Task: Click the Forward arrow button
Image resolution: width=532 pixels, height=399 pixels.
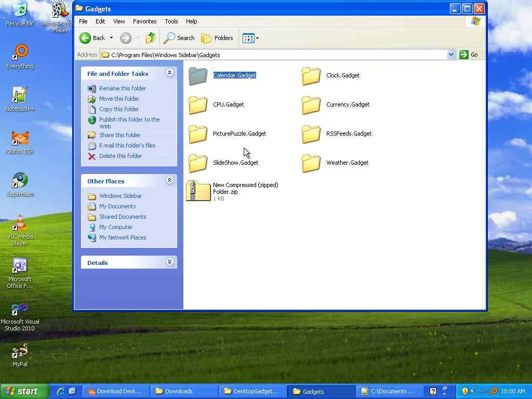Action: 126,38
